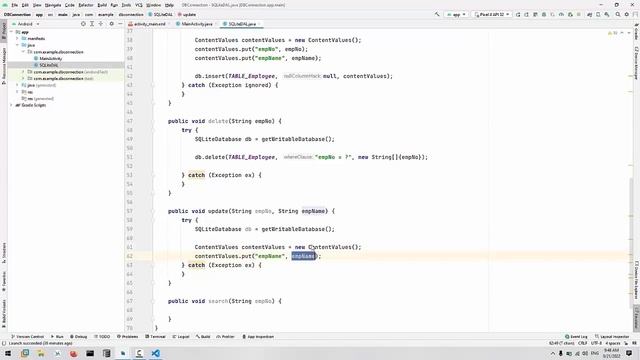Open the Problems tool window
The image size is (640, 360).
tap(127, 337)
